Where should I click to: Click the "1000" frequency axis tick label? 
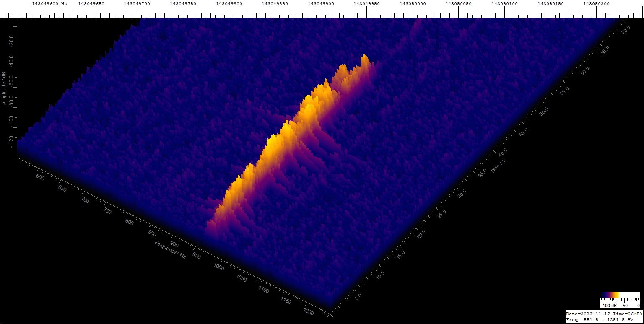[x=219, y=267]
